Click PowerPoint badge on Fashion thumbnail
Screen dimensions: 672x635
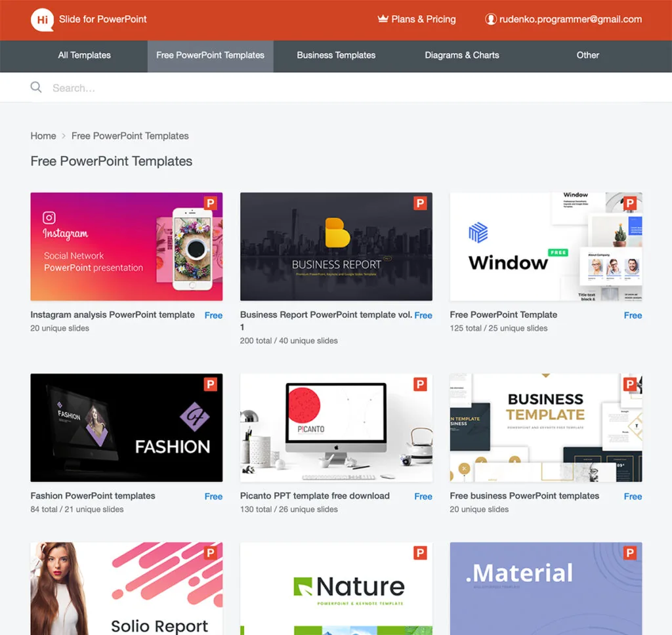pyautogui.click(x=210, y=384)
